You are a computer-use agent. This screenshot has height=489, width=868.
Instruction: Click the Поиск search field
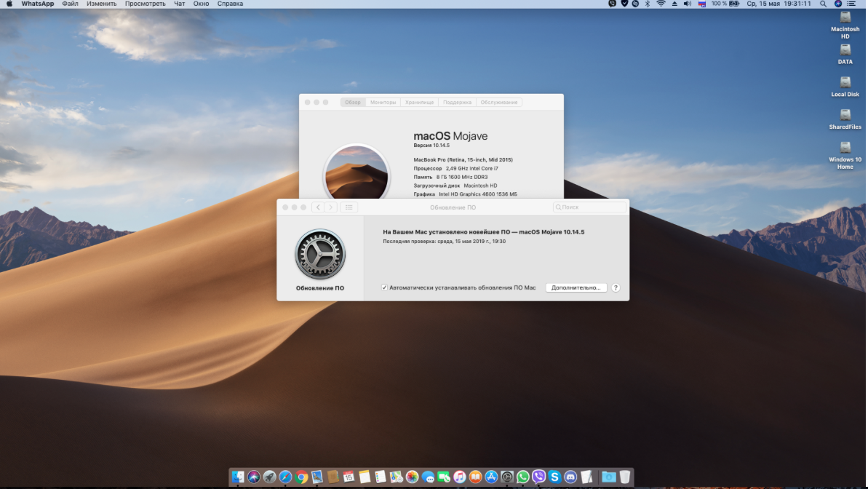point(589,207)
